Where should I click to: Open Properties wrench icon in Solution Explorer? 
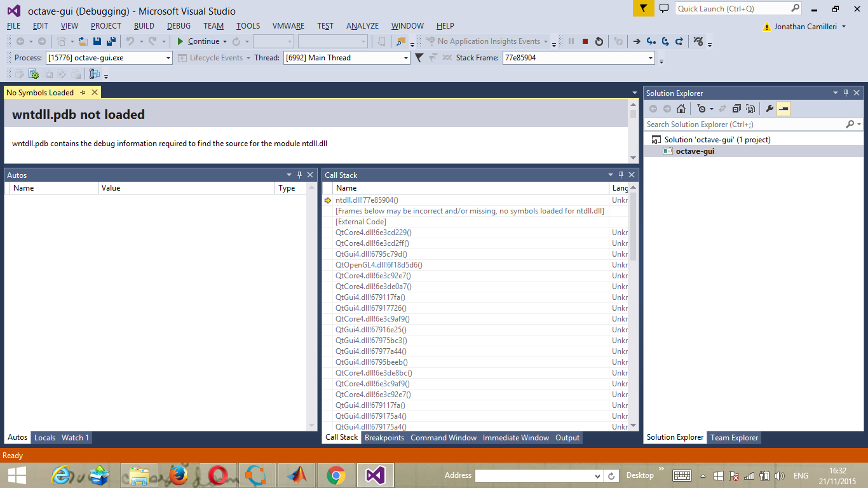click(770, 109)
